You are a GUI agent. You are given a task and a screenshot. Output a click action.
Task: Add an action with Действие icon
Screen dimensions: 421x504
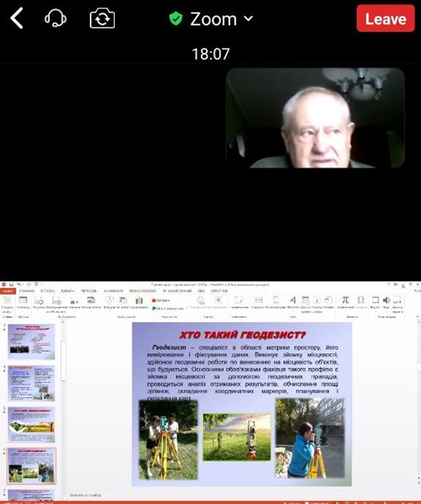pos(219,303)
